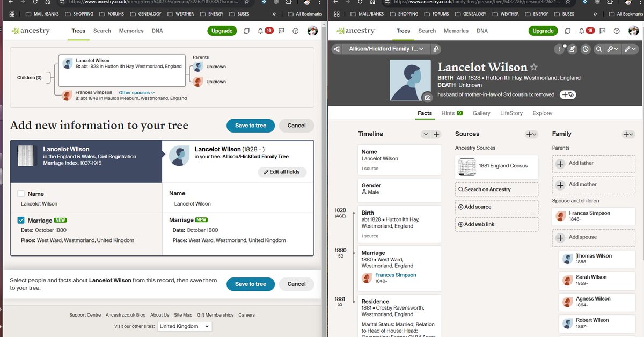Open the recent history clock icon
644x337 pixels.
coord(586,49)
